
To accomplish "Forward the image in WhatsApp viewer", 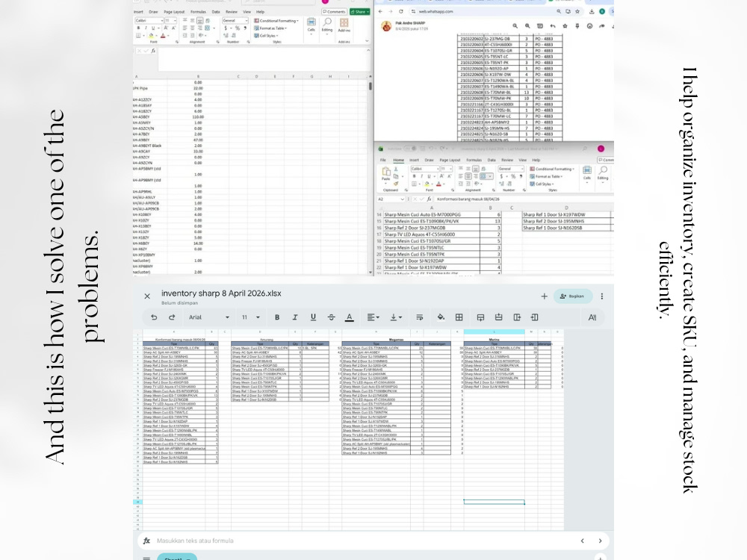I will click(x=601, y=26).
